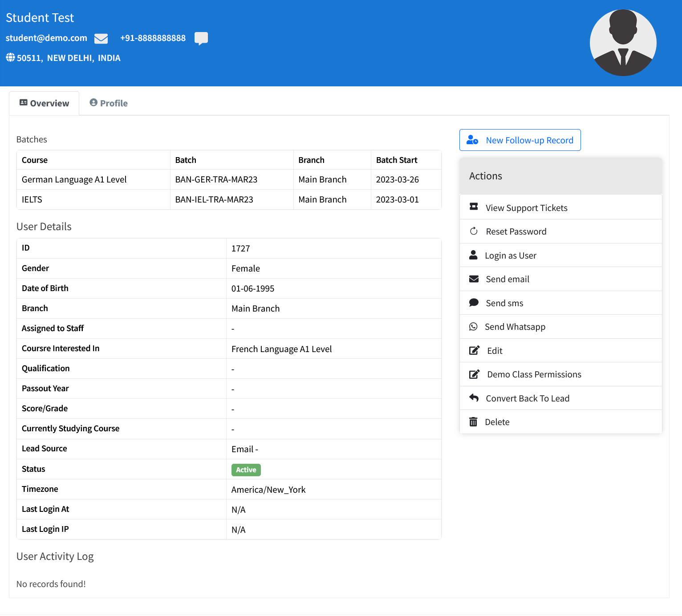Viewport: 682px width, 616px height.
Task: Click Edit in the Actions panel
Action: (x=495, y=351)
